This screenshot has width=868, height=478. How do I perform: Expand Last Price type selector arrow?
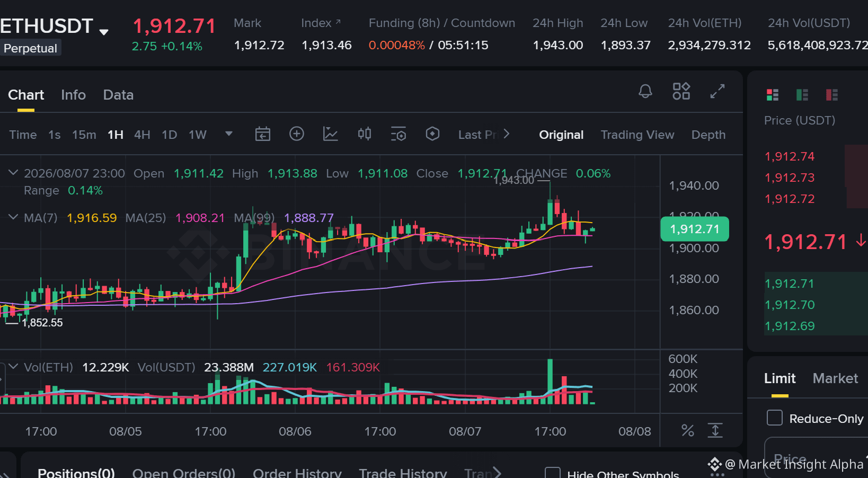pos(507,134)
